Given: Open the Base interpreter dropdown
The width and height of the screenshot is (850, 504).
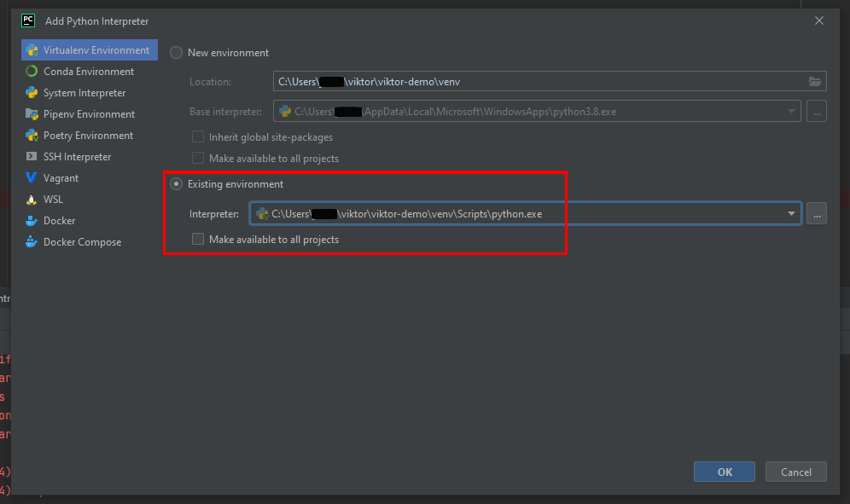Looking at the screenshot, I should (789, 111).
